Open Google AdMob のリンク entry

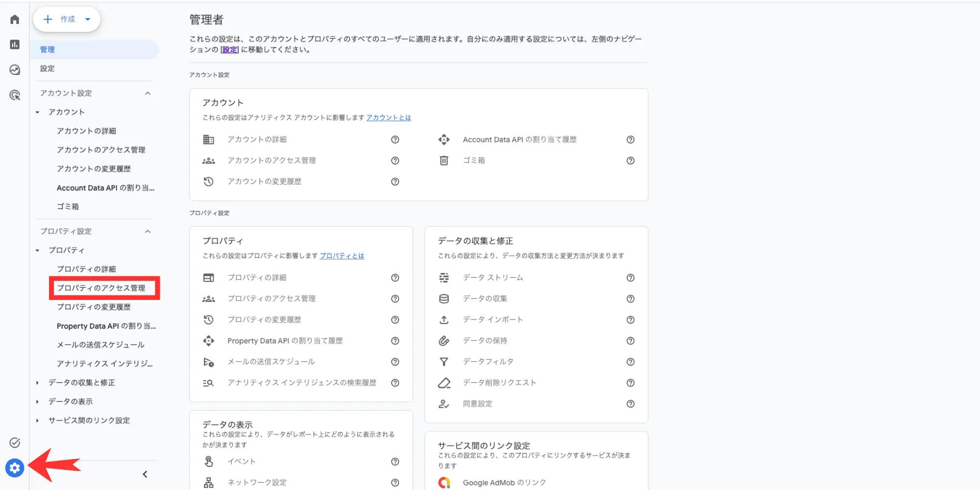click(504, 483)
